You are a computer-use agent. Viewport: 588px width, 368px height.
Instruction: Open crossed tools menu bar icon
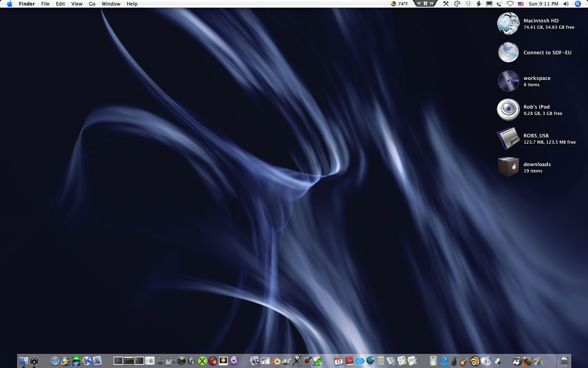coord(446,4)
